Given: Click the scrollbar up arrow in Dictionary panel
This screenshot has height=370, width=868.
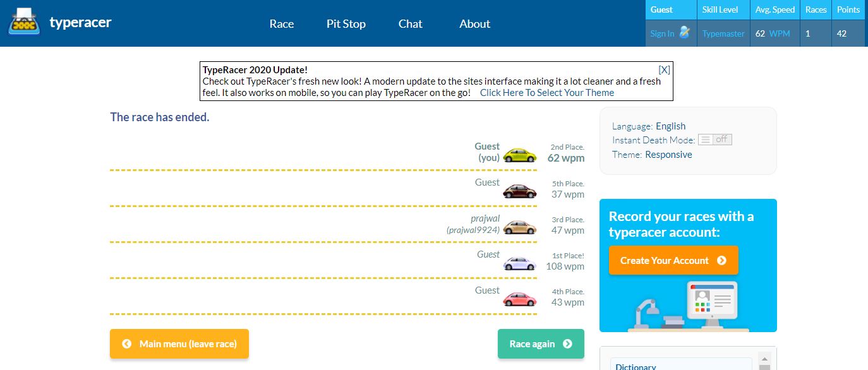Looking at the screenshot, I should pyautogui.click(x=764, y=358).
